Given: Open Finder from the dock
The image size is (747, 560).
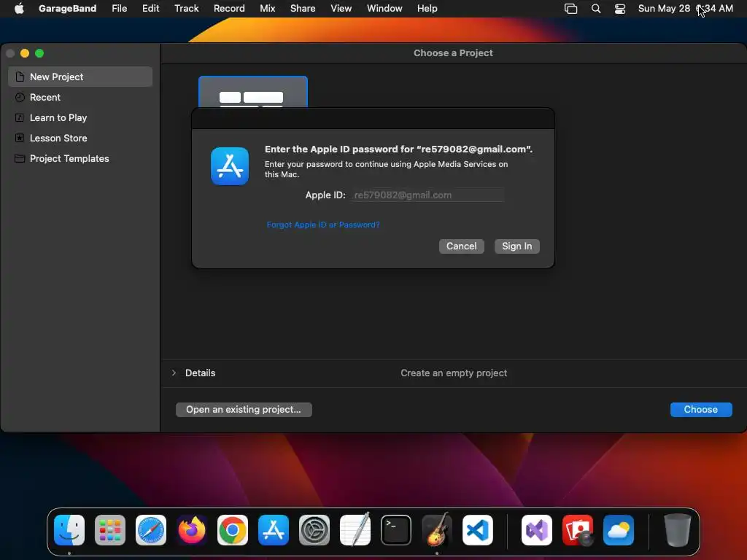Looking at the screenshot, I should tap(69, 530).
